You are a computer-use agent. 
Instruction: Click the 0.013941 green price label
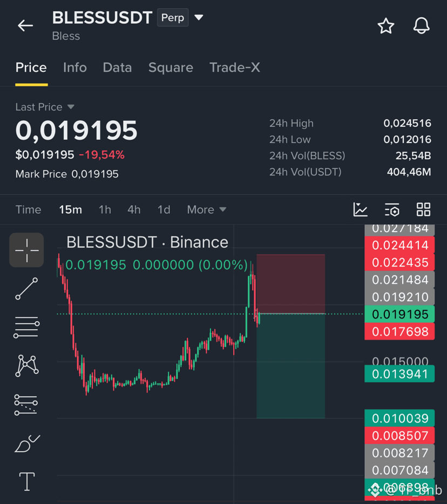click(399, 374)
